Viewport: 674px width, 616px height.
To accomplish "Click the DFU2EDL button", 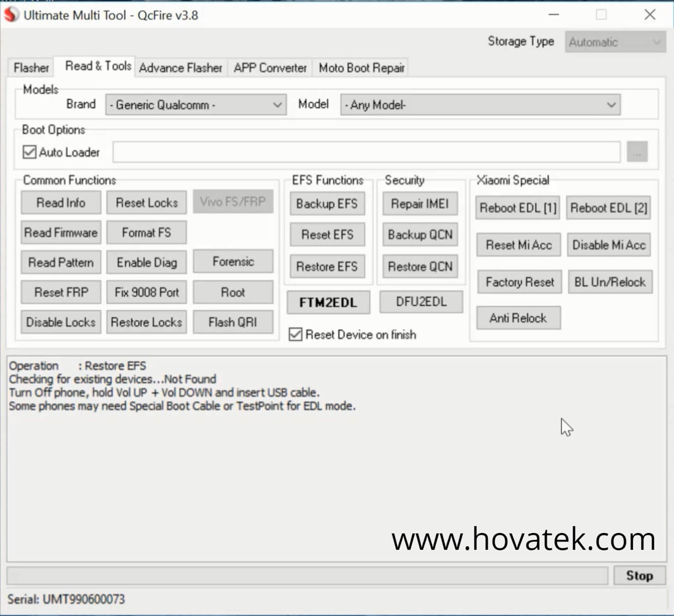I will click(421, 302).
